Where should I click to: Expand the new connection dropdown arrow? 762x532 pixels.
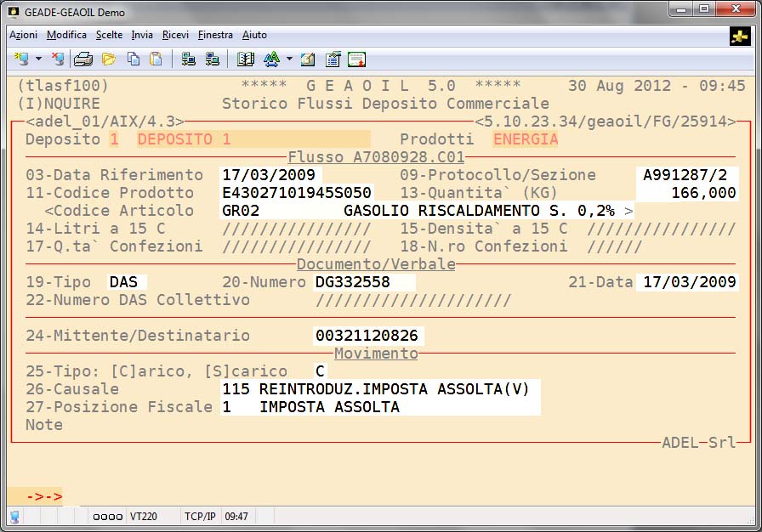(38, 59)
